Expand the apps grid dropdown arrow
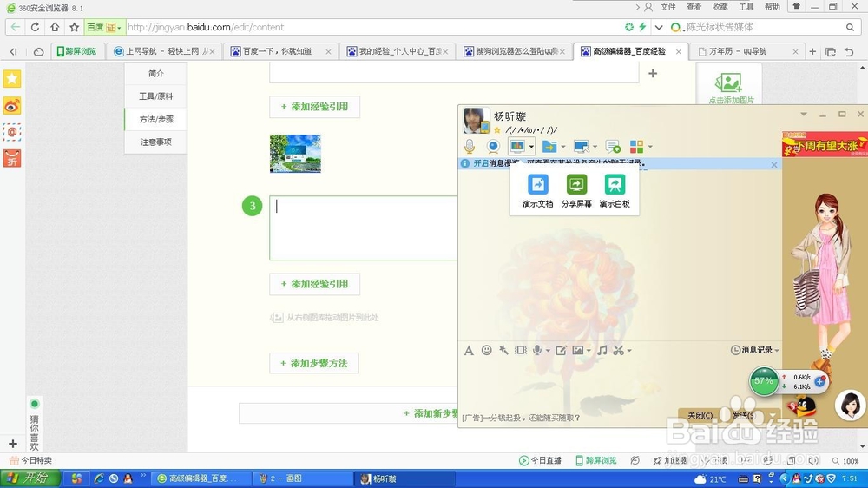 650,147
